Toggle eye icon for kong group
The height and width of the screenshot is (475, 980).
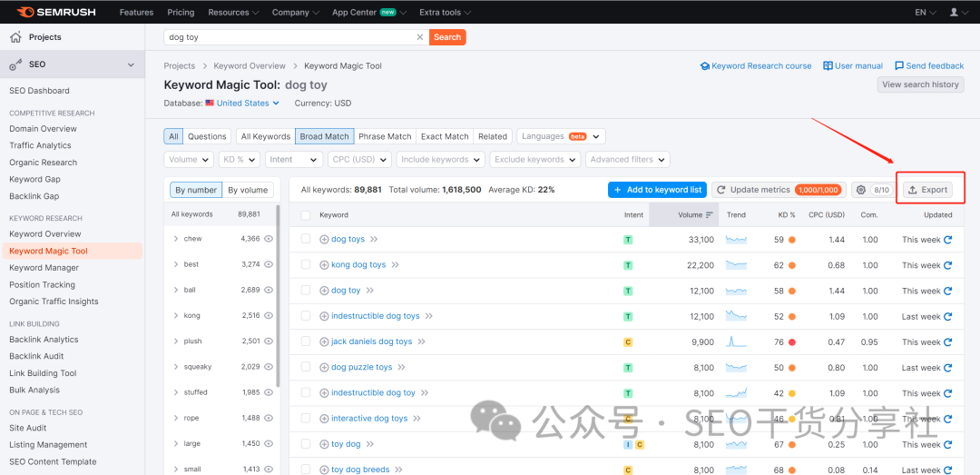(x=269, y=316)
